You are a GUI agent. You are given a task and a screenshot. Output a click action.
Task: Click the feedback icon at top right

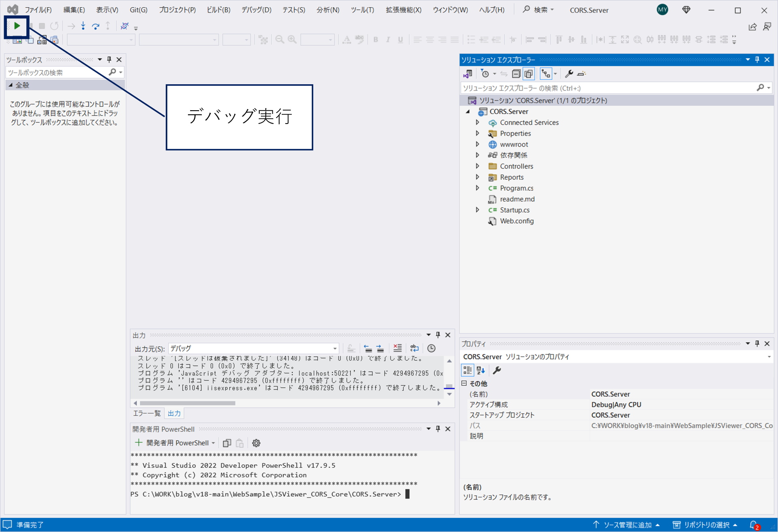pos(767,27)
